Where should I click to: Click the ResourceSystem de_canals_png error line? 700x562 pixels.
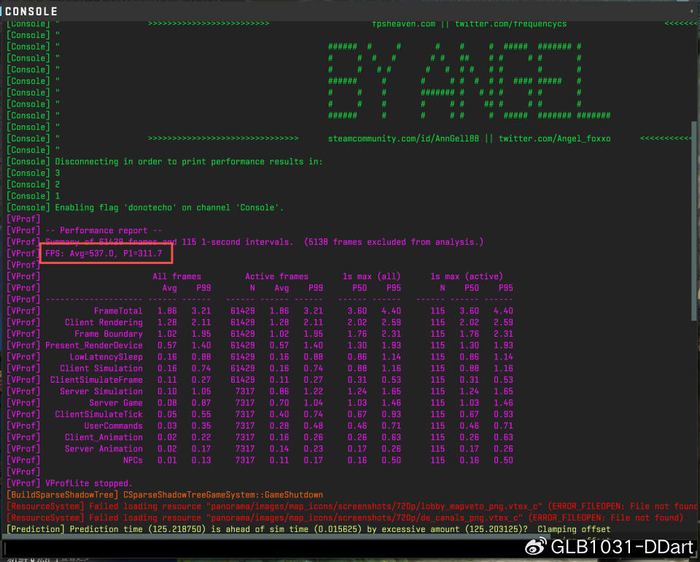pyautogui.click(x=345, y=518)
